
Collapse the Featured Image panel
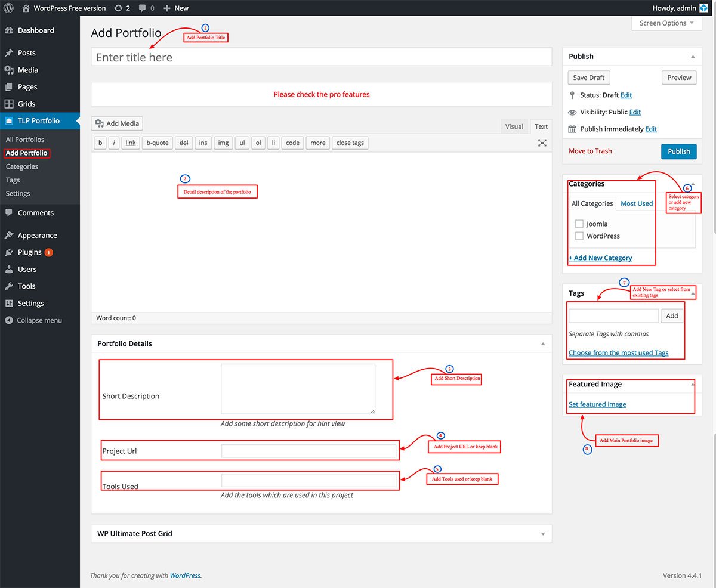[693, 385]
